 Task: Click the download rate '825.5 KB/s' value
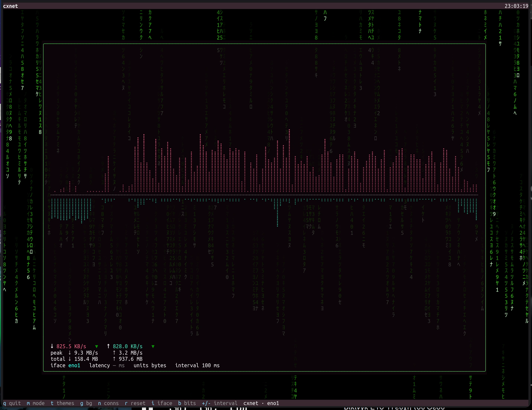point(71,346)
